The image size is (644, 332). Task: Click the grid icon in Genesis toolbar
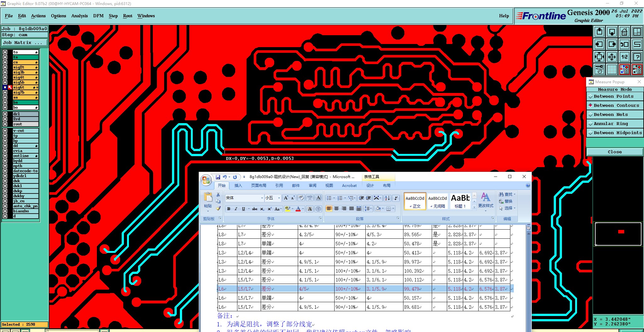(612, 69)
